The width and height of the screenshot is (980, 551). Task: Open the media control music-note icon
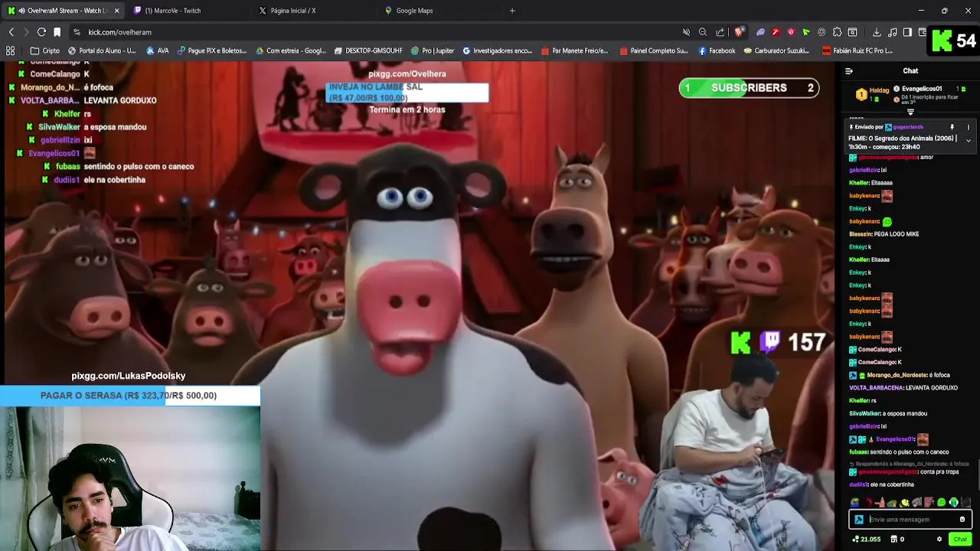tap(893, 32)
